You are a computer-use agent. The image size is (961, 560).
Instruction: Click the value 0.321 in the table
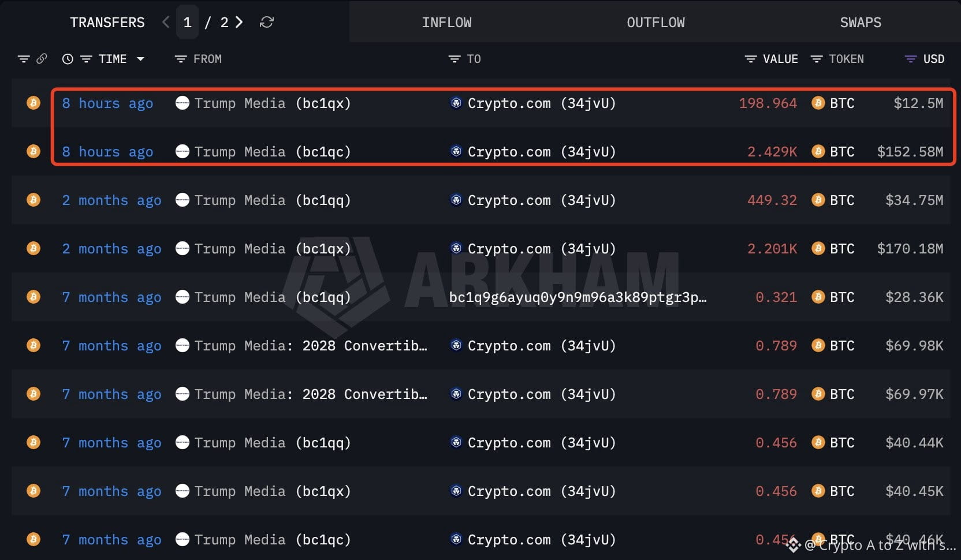click(x=776, y=297)
